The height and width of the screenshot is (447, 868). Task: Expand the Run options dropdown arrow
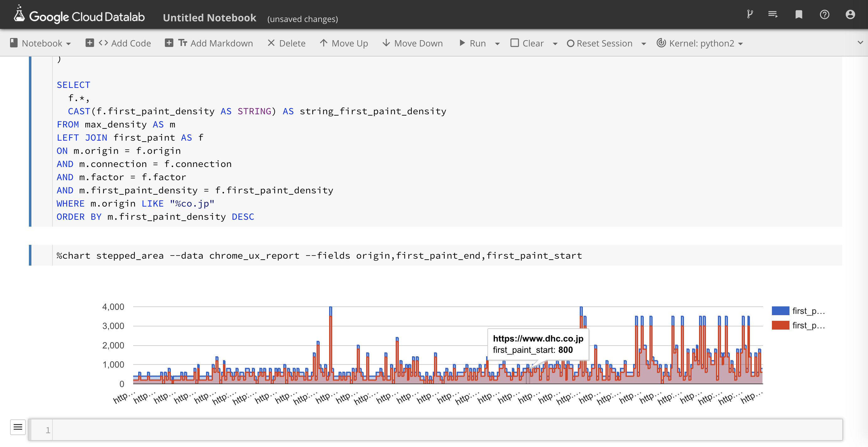pos(497,44)
